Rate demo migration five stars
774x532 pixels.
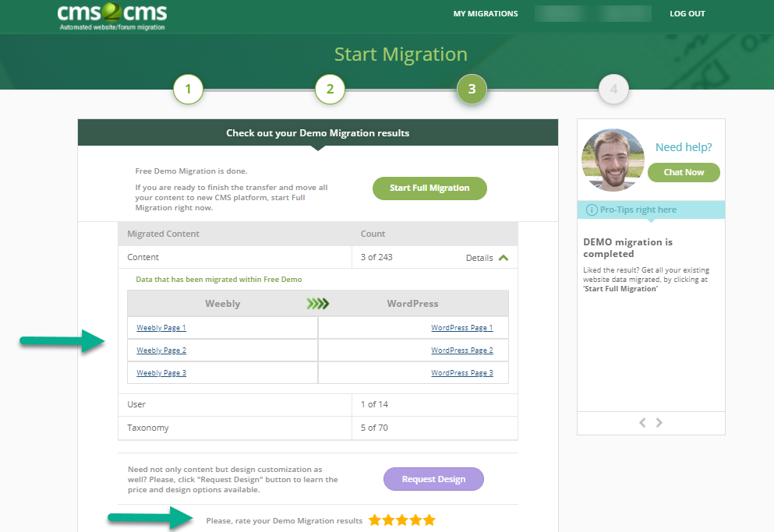[x=429, y=520]
